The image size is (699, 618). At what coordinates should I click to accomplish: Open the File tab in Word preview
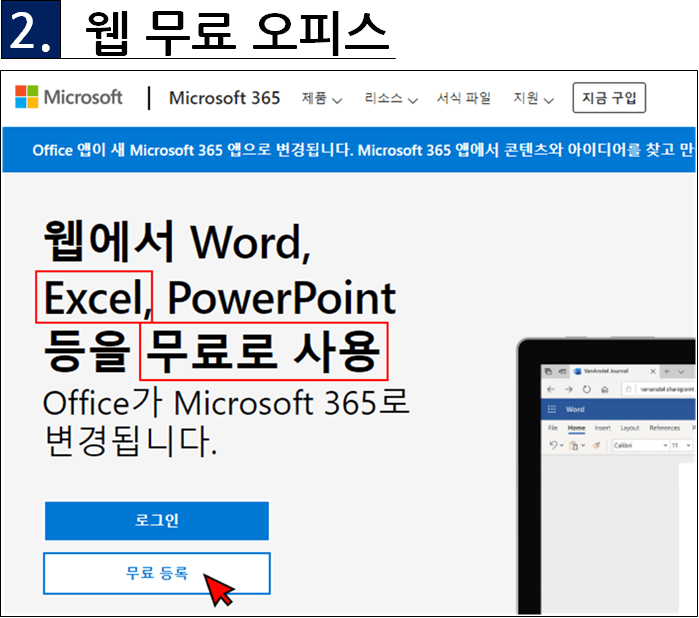[x=553, y=428]
